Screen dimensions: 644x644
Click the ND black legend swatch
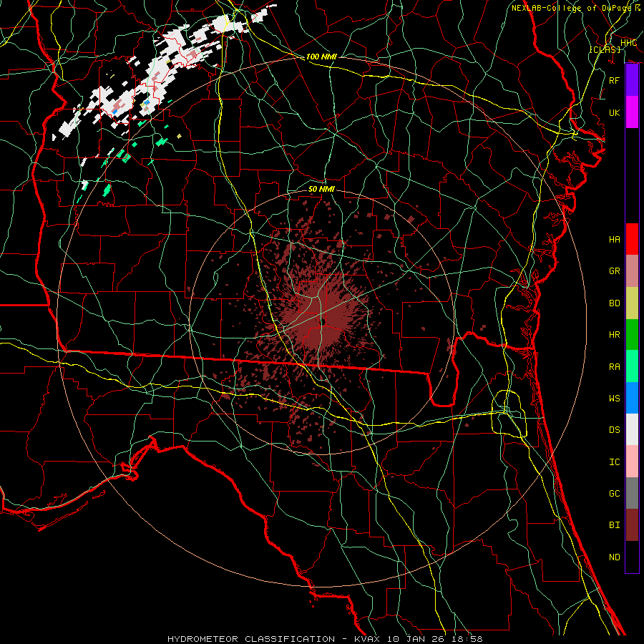click(632, 557)
